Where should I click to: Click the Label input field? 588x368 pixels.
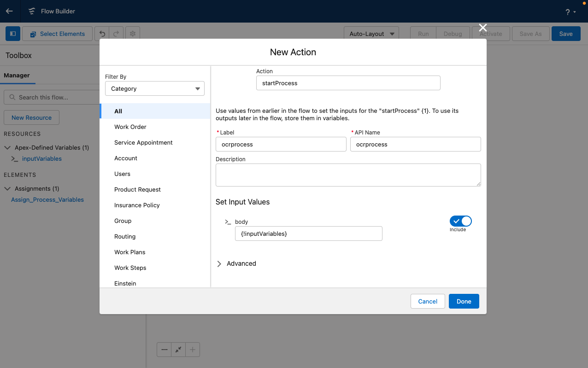pyautogui.click(x=281, y=144)
